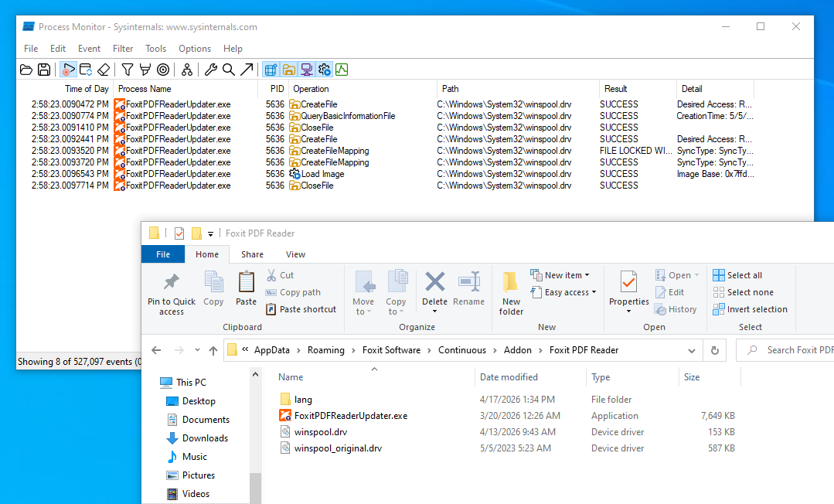
Task: Click the Search Foxit PDF Reader box
Action: tap(787, 350)
